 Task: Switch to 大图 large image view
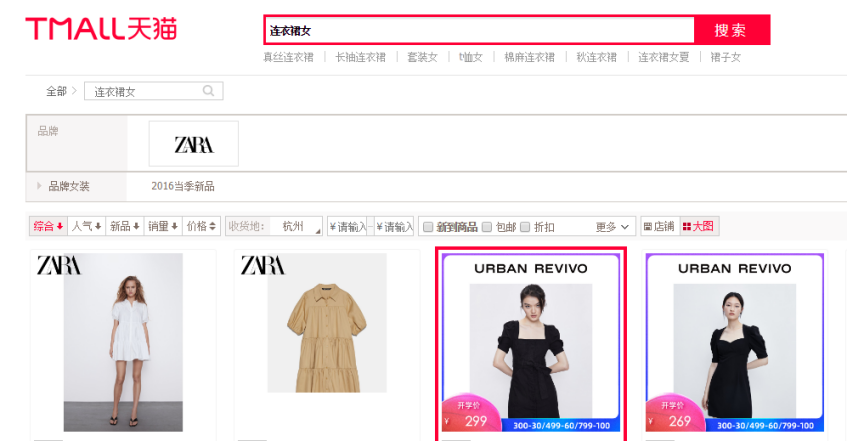click(x=698, y=226)
